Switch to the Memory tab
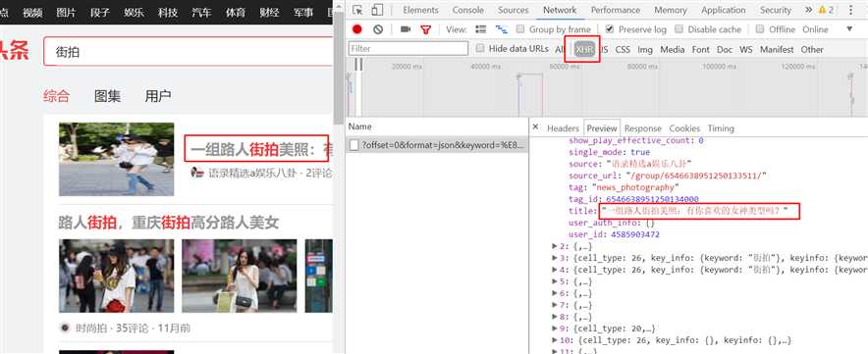 [x=672, y=10]
